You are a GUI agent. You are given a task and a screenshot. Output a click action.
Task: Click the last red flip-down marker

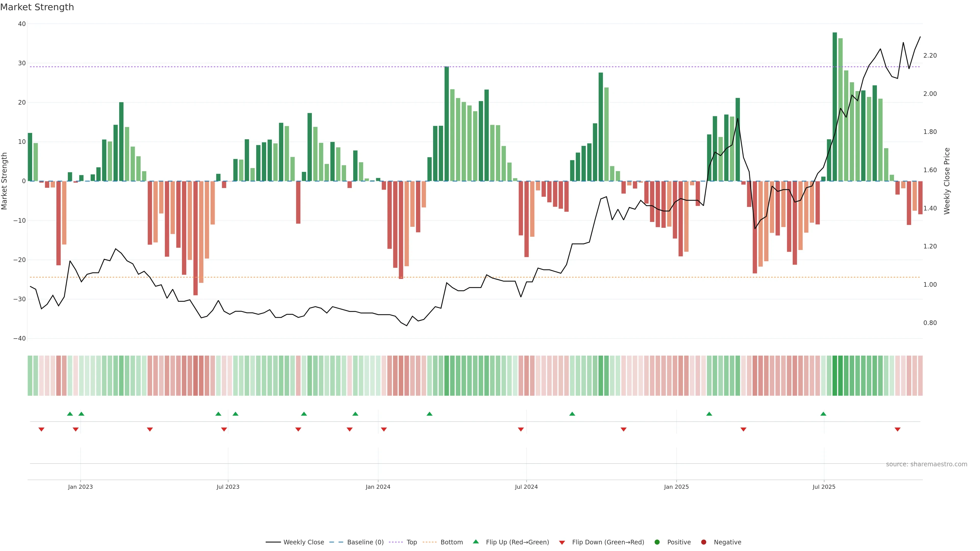pos(898,429)
